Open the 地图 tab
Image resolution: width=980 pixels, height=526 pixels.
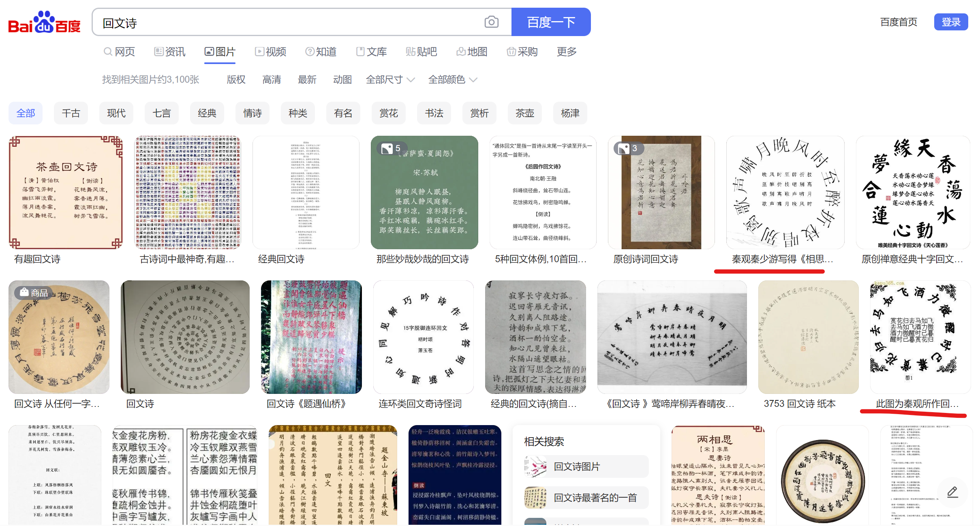[472, 52]
